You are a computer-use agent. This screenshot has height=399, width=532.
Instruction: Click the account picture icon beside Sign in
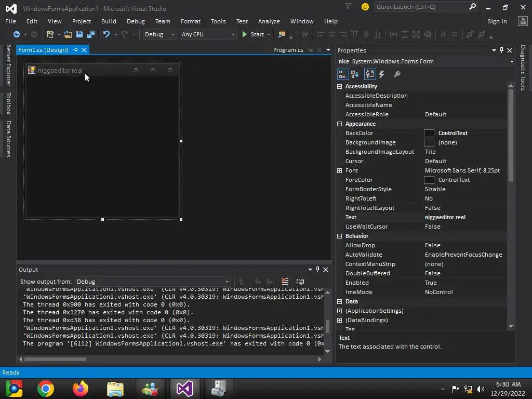pyautogui.click(x=523, y=21)
